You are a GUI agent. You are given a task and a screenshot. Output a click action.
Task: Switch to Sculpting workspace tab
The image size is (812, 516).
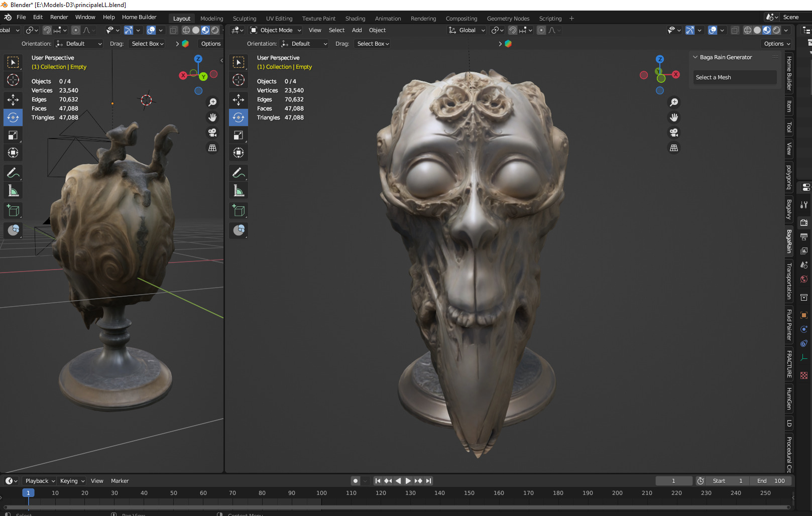click(245, 19)
